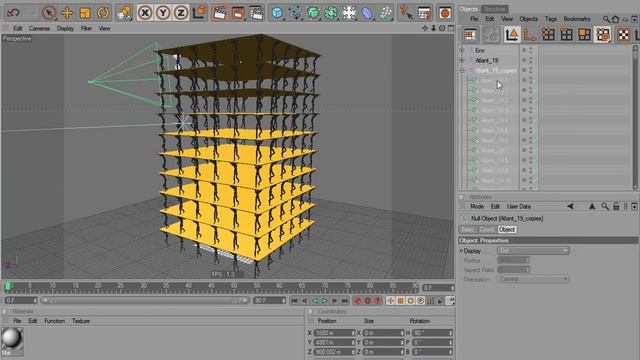Click the Undo arrow icon
The height and width of the screenshot is (360, 640).
coord(13,13)
